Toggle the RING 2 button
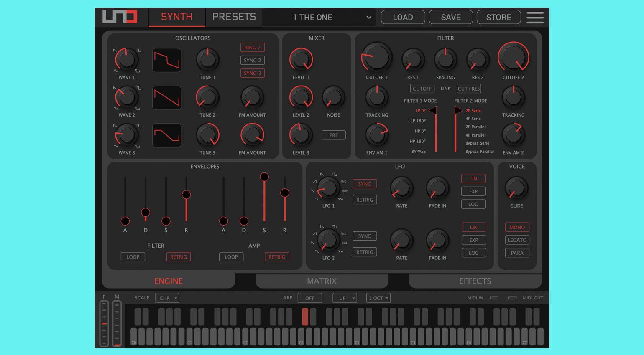 (x=253, y=48)
